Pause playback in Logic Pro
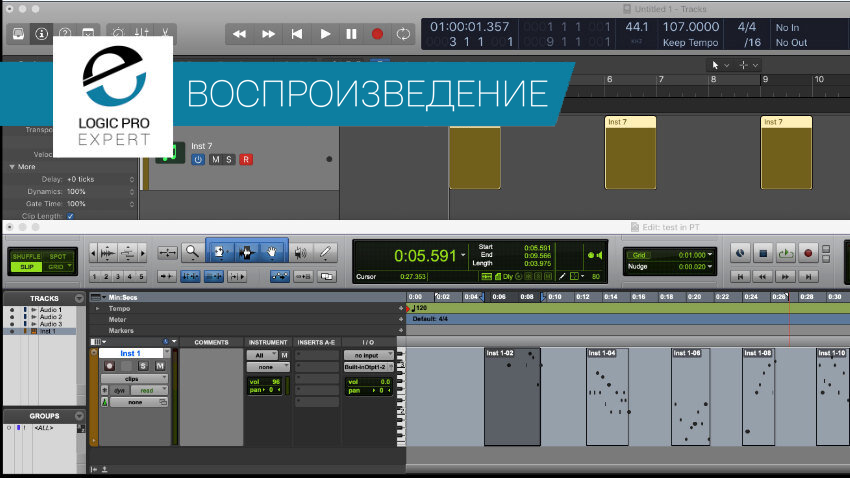This screenshot has height=478, width=850. 351,34
